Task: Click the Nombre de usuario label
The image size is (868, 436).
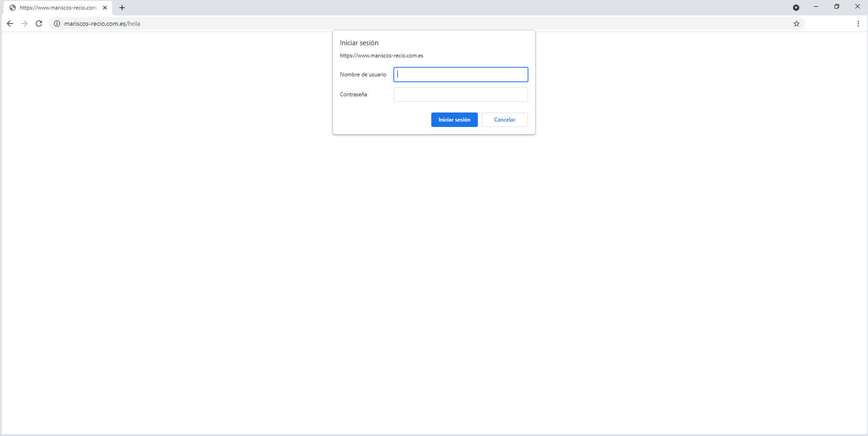Action: tap(363, 75)
